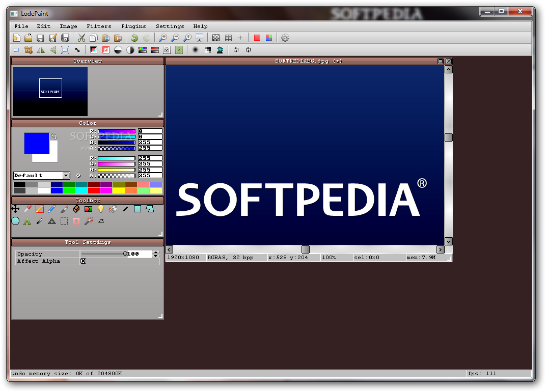Click the pixel grid icon
The width and height of the screenshot is (546, 392).
pyautogui.click(x=228, y=38)
